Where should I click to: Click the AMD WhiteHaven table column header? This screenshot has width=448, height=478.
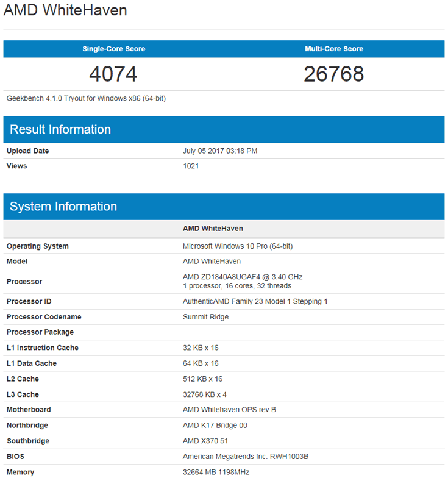213,229
